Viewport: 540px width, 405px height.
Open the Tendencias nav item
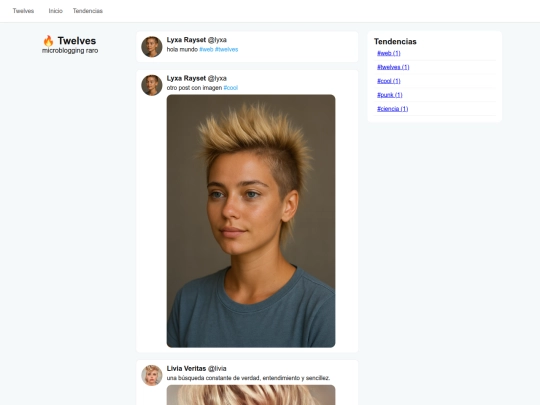click(87, 11)
